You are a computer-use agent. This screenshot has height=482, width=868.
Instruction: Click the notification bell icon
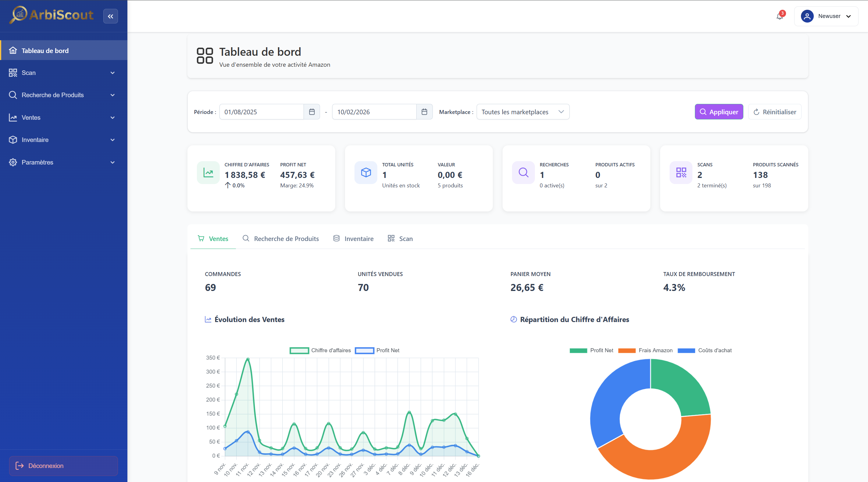click(779, 16)
